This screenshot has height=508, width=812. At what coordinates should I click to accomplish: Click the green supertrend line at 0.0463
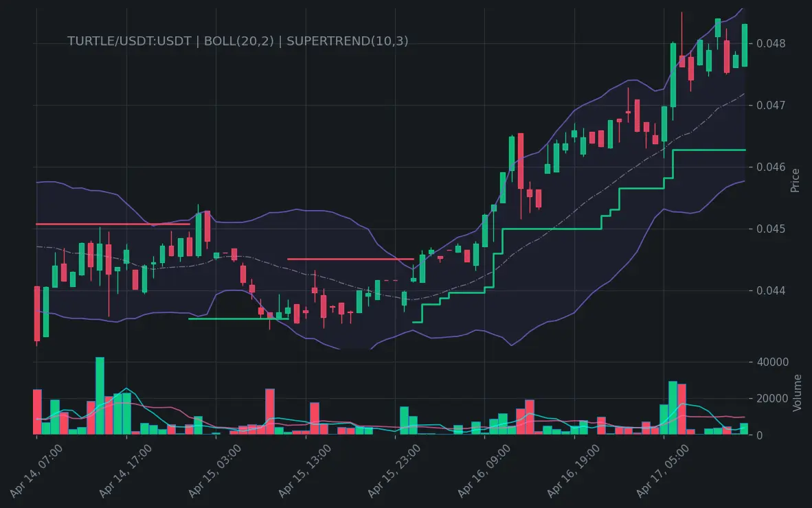click(x=709, y=150)
